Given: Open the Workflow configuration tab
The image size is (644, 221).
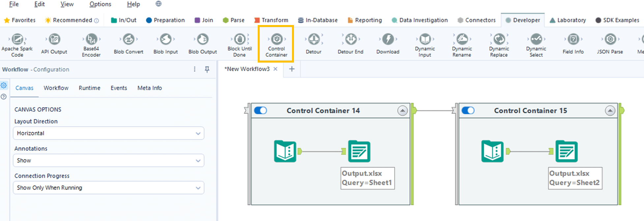Looking at the screenshot, I should pos(56,88).
